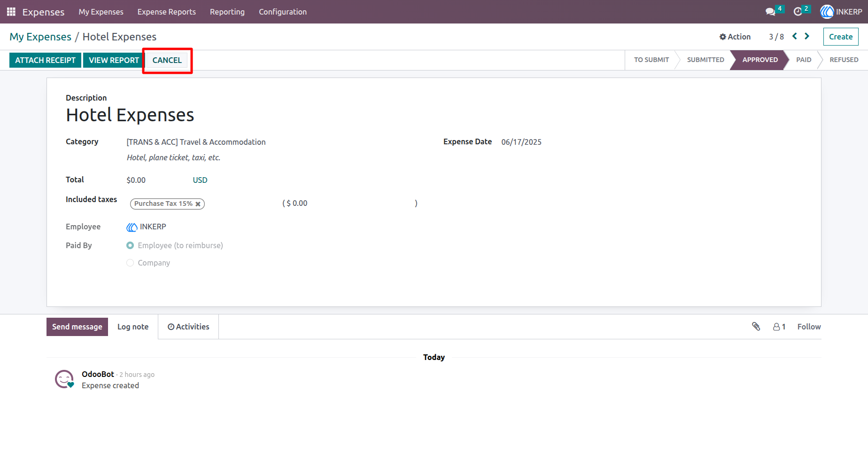Remove the Purchase Tax 15% tag

tap(198, 204)
